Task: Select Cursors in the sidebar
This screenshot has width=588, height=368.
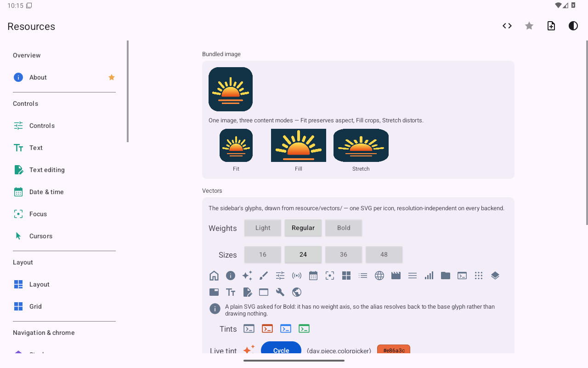Action: (64, 236)
